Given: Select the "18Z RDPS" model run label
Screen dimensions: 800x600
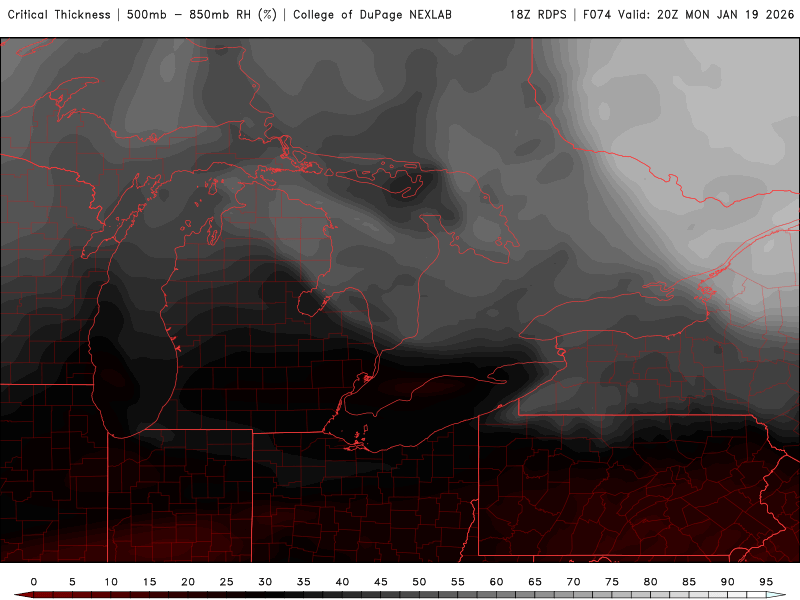Looking at the screenshot, I should tap(538, 15).
